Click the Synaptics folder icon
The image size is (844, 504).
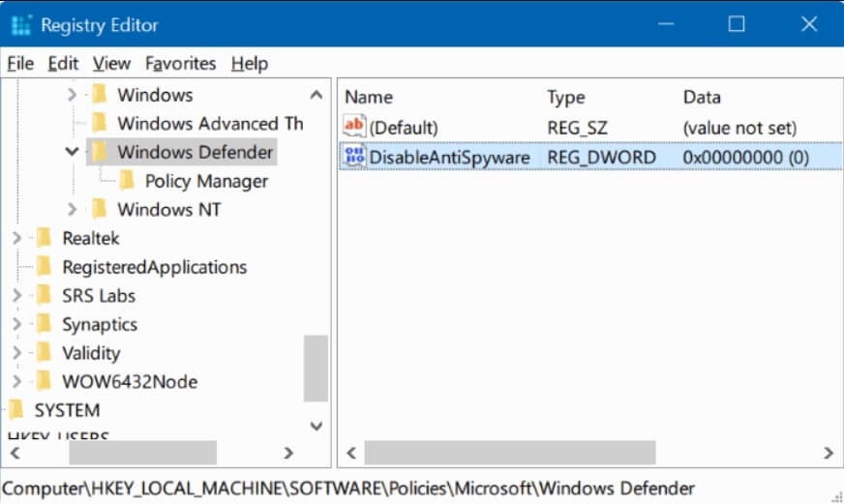point(45,324)
